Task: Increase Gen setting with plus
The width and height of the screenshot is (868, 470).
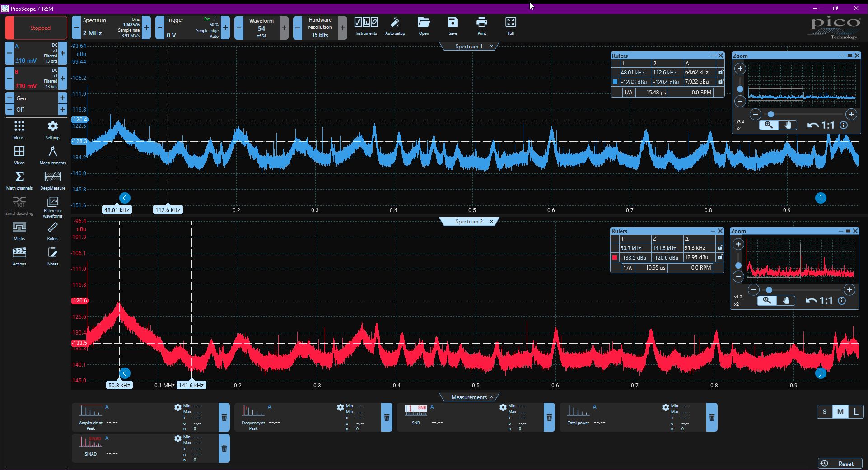Action: (x=63, y=98)
